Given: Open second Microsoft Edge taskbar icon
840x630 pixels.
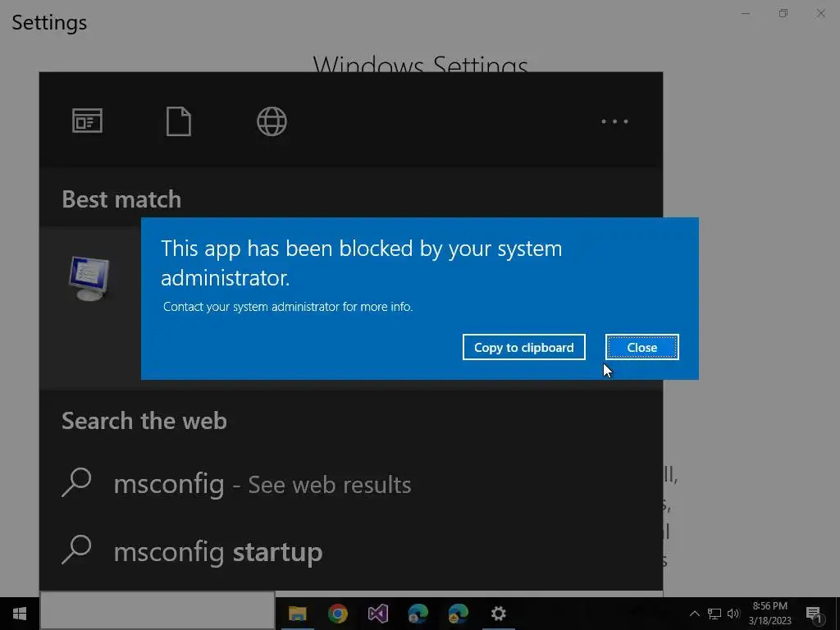Looking at the screenshot, I should tap(458, 614).
